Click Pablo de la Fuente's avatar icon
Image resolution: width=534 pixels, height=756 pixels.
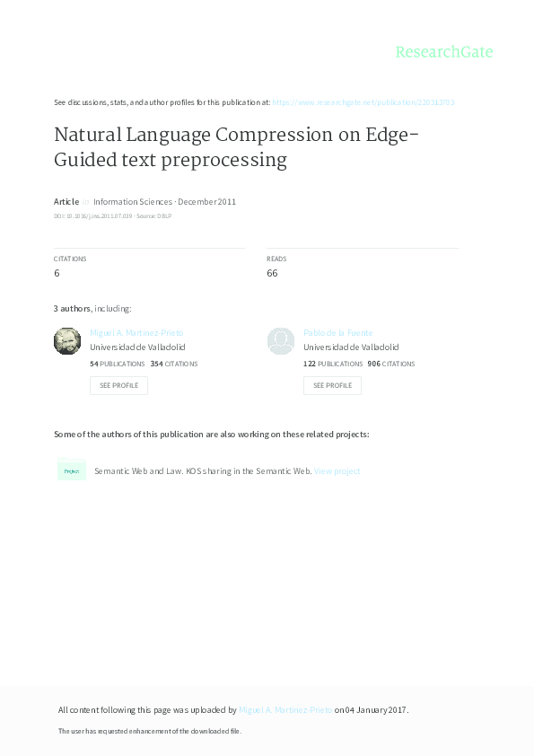coord(281,340)
